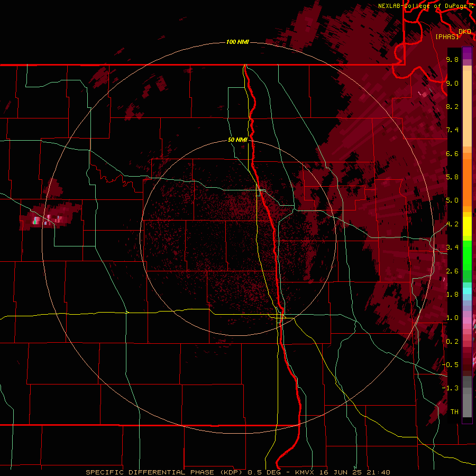Click the TH threshold label on scale

(x=454, y=412)
